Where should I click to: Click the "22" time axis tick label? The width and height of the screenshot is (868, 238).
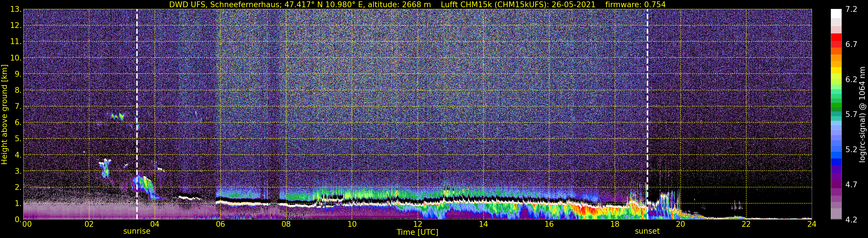point(746,224)
